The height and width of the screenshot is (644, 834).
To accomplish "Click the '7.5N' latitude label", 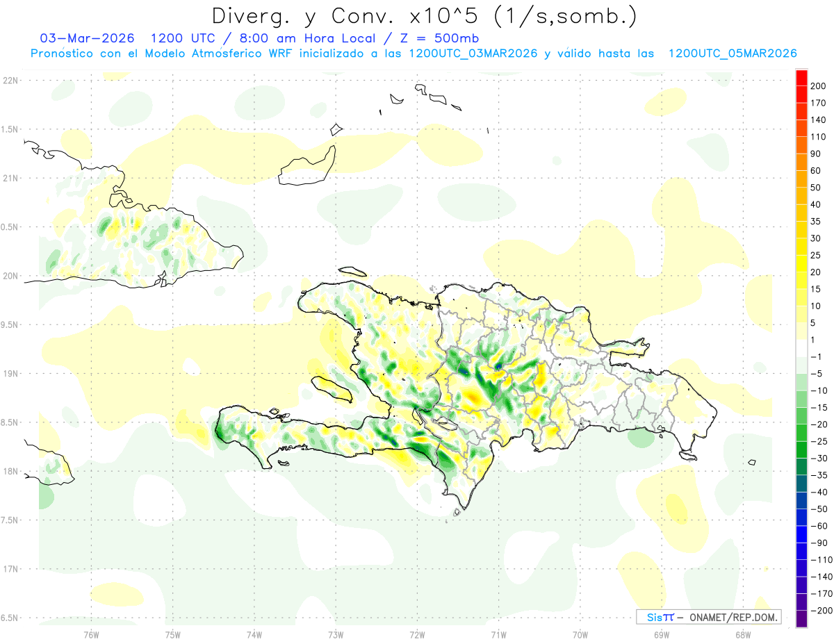I will coord(10,520).
